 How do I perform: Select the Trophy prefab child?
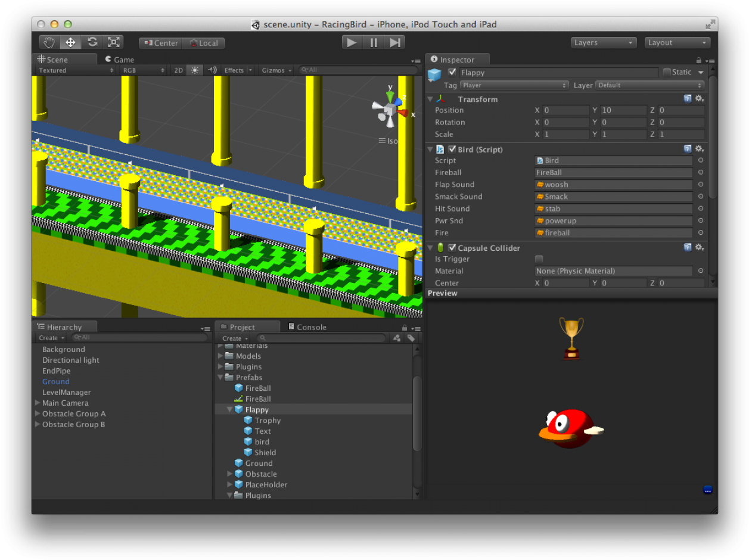[x=268, y=421]
